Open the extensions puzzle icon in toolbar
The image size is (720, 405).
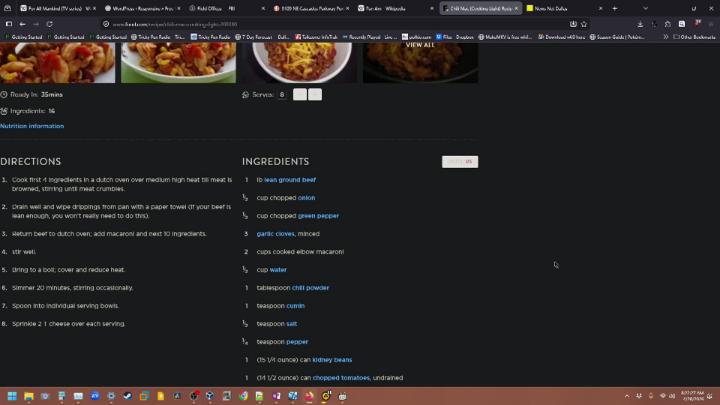tap(668, 24)
